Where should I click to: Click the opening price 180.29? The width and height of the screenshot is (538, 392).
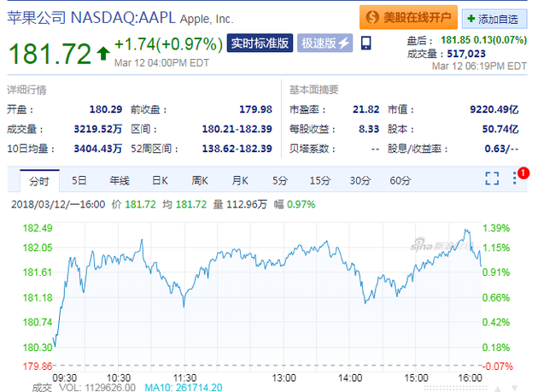click(x=106, y=109)
